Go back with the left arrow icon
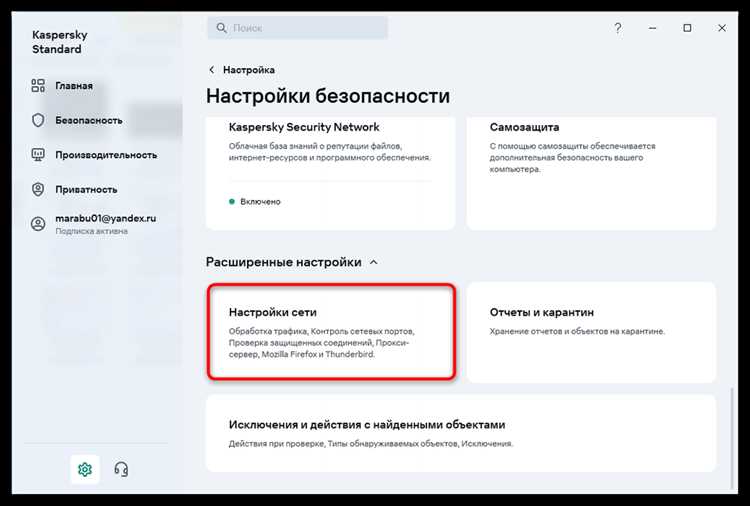750x506 pixels. (211, 70)
